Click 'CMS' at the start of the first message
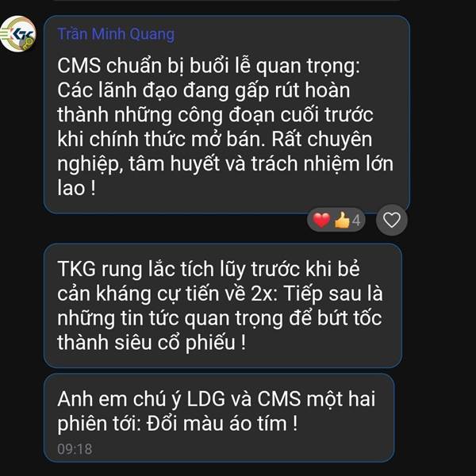This screenshot has width=476, height=476. [x=79, y=66]
